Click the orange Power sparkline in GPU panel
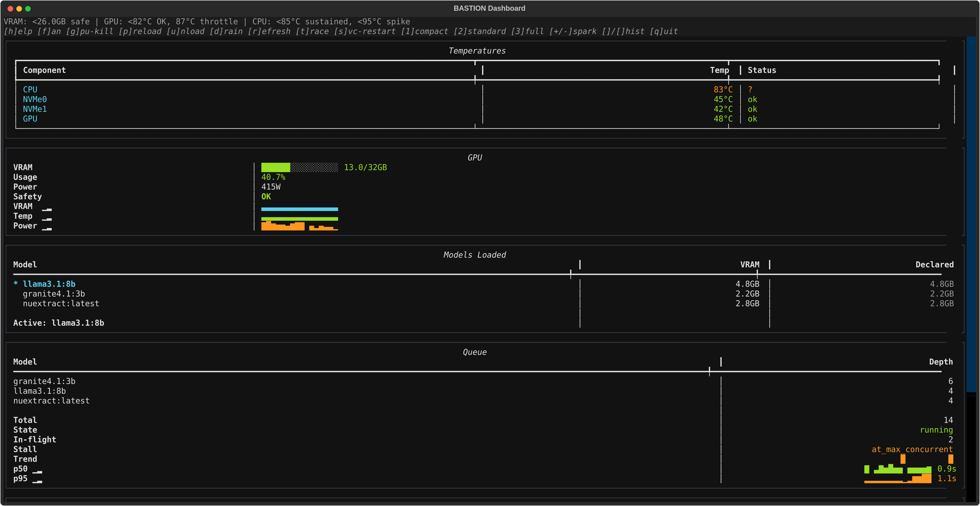 tap(299, 226)
